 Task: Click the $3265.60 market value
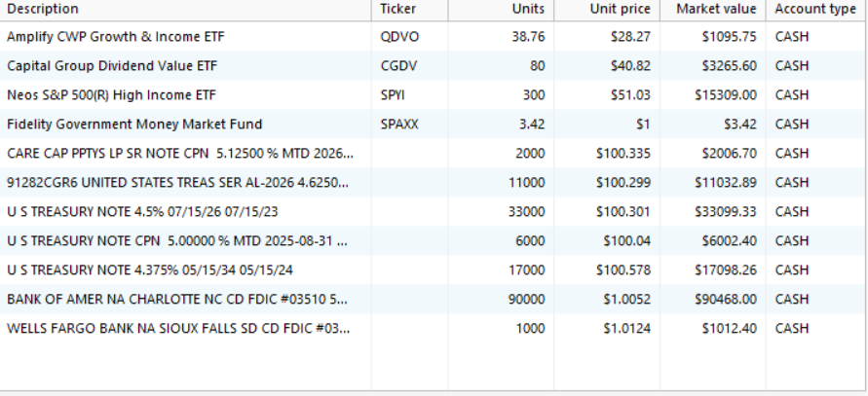(x=730, y=66)
